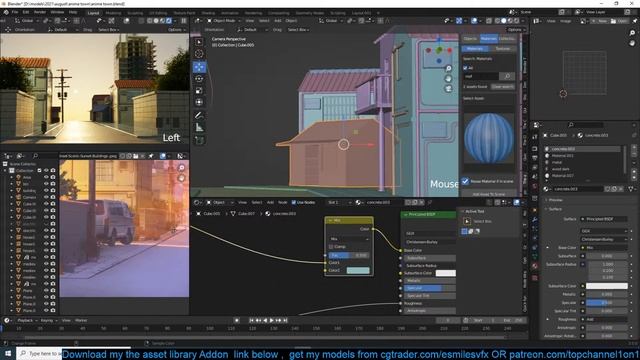The image size is (640, 360).
Task: Switch to the Layout workspace tab
Action: [x=93, y=13]
